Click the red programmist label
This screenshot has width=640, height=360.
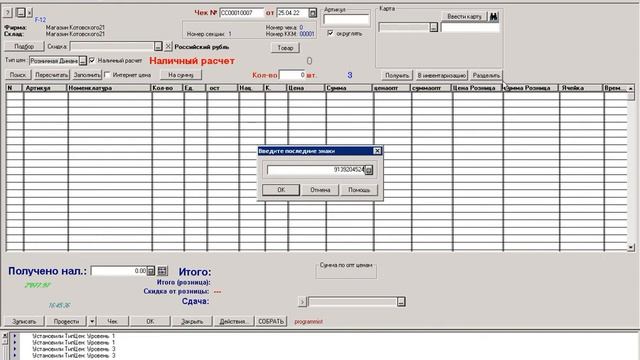[309, 322]
